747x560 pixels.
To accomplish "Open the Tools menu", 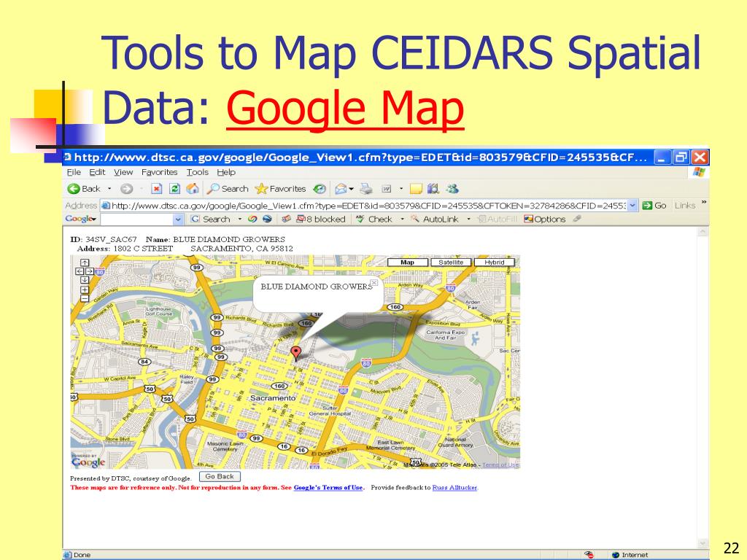I will pyautogui.click(x=197, y=172).
